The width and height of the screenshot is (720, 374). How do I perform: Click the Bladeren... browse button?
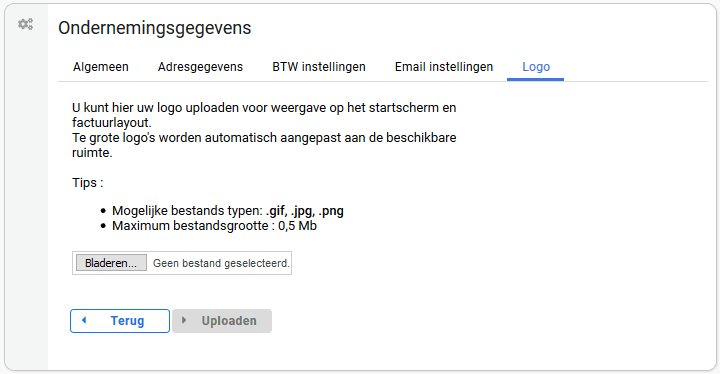111,263
